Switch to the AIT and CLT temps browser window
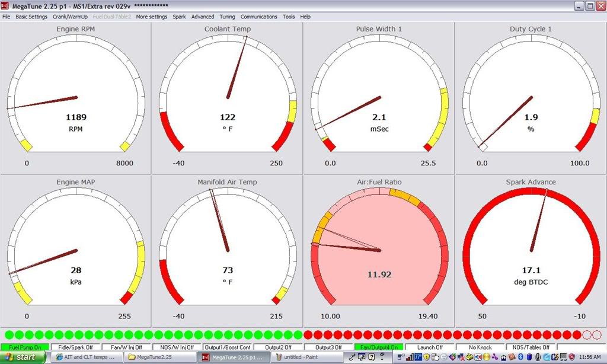 88,357
